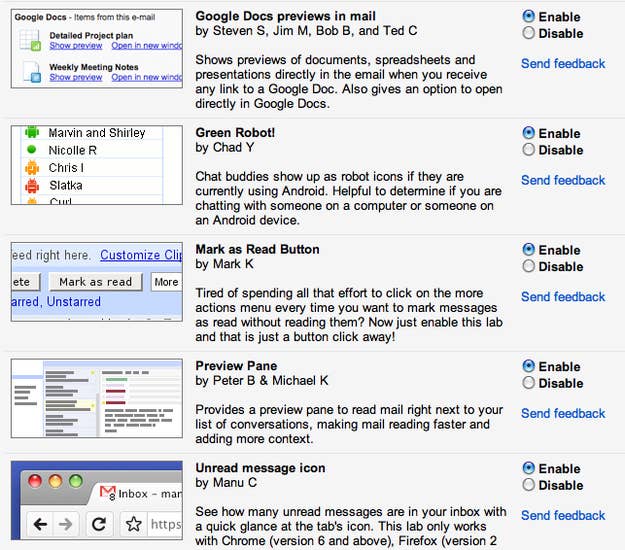The height and width of the screenshot is (550, 625).
Task: Disable Google Docs previews in mail
Action: (529, 33)
